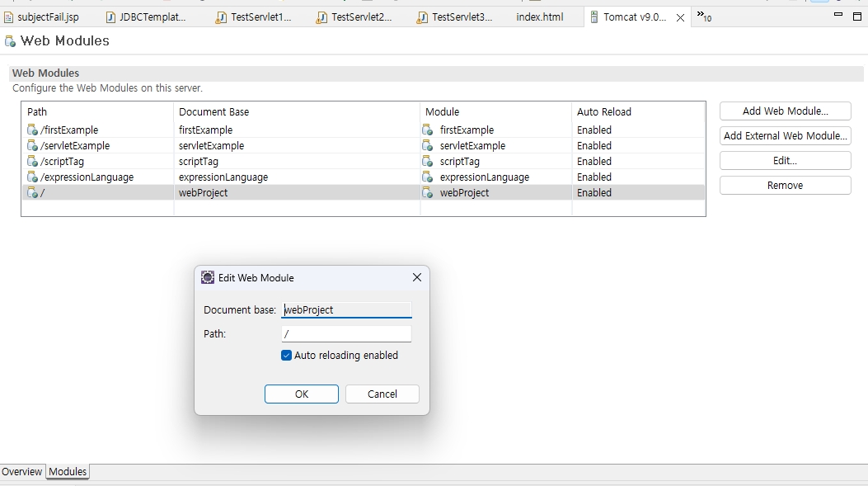Open the index.html editor tab
This screenshot has width=868, height=486.
click(540, 17)
